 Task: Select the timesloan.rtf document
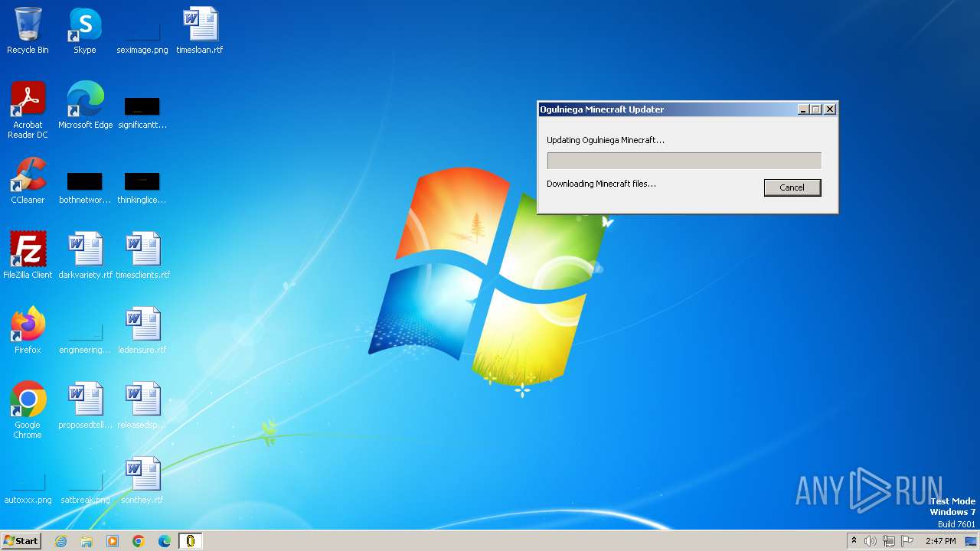point(200,31)
